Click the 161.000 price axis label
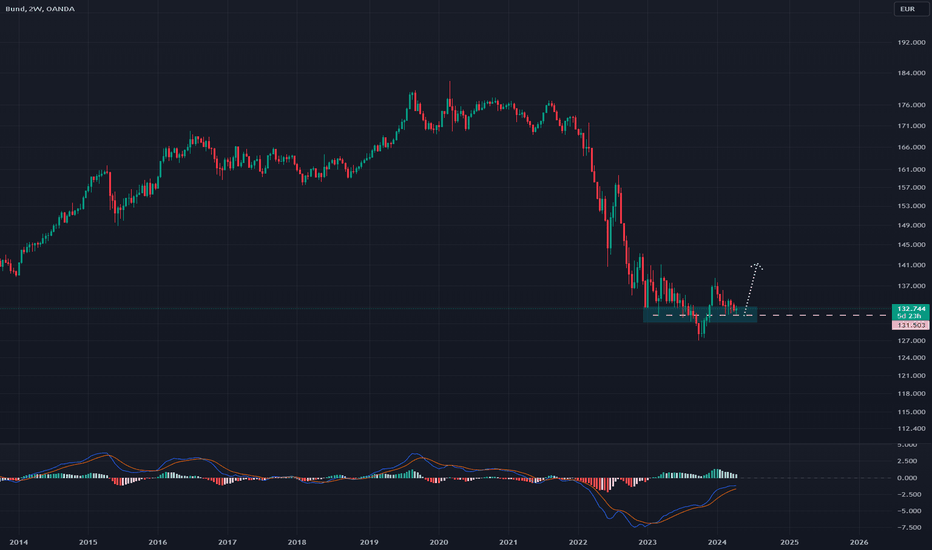 pyautogui.click(x=911, y=169)
